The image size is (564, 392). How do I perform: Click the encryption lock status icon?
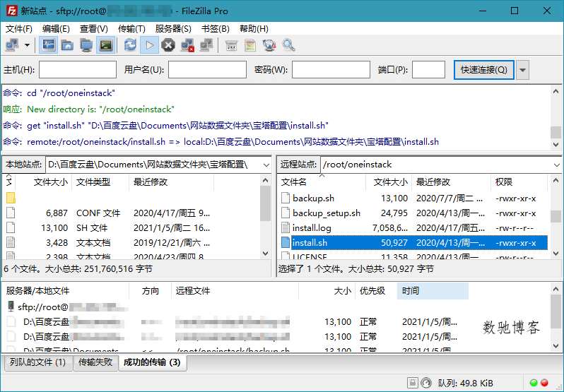pos(412,383)
